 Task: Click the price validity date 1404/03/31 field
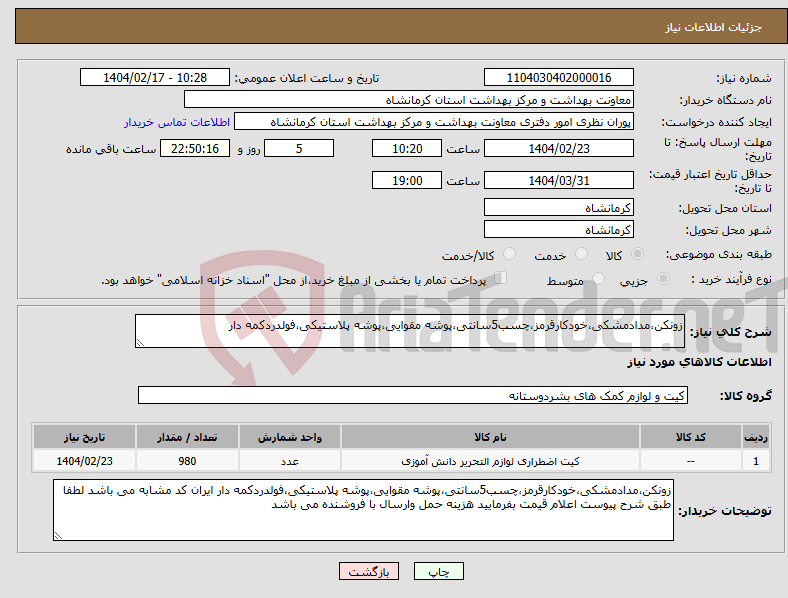coord(559,180)
